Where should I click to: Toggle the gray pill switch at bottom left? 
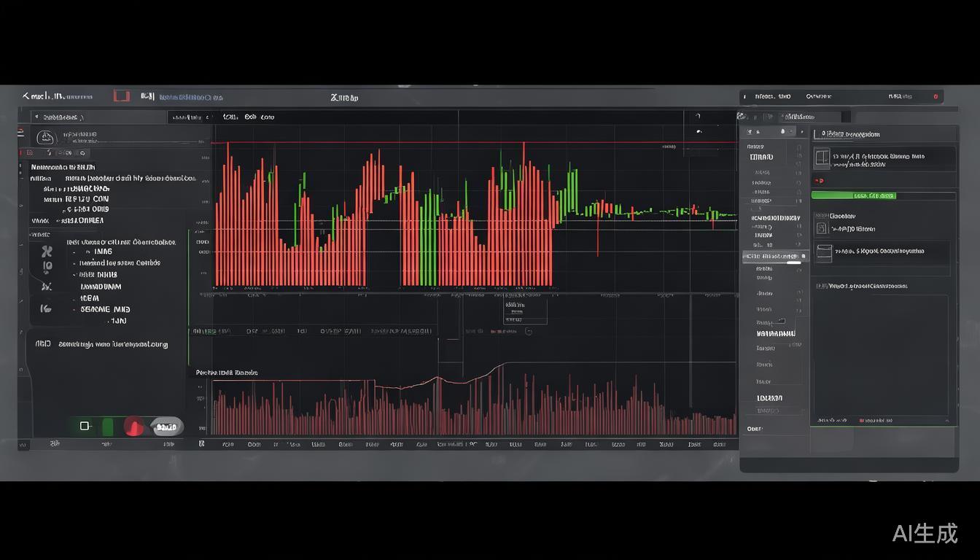(x=167, y=427)
